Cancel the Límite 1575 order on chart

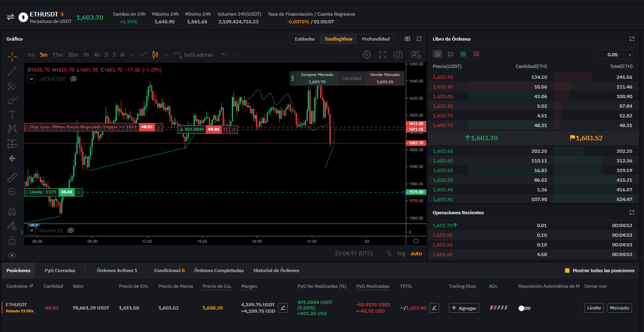click(x=78, y=192)
